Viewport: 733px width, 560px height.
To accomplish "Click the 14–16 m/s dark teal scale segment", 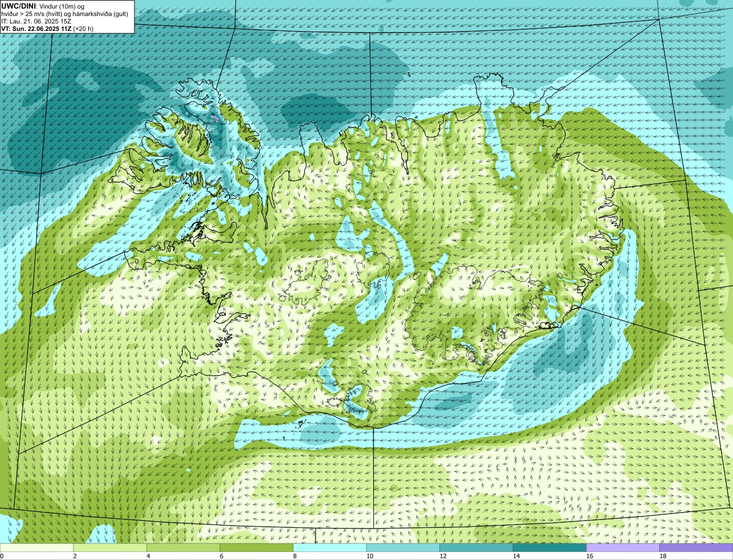I will coord(550,547).
